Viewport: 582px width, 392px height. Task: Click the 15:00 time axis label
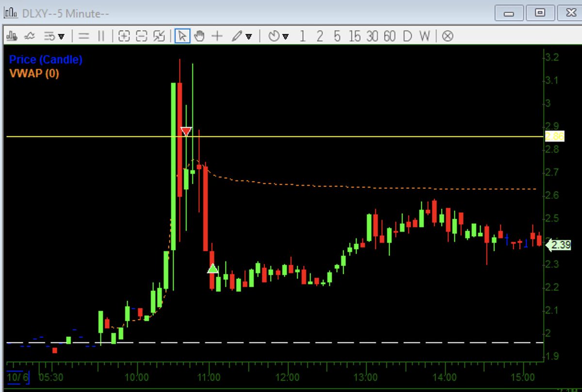click(522, 377)
